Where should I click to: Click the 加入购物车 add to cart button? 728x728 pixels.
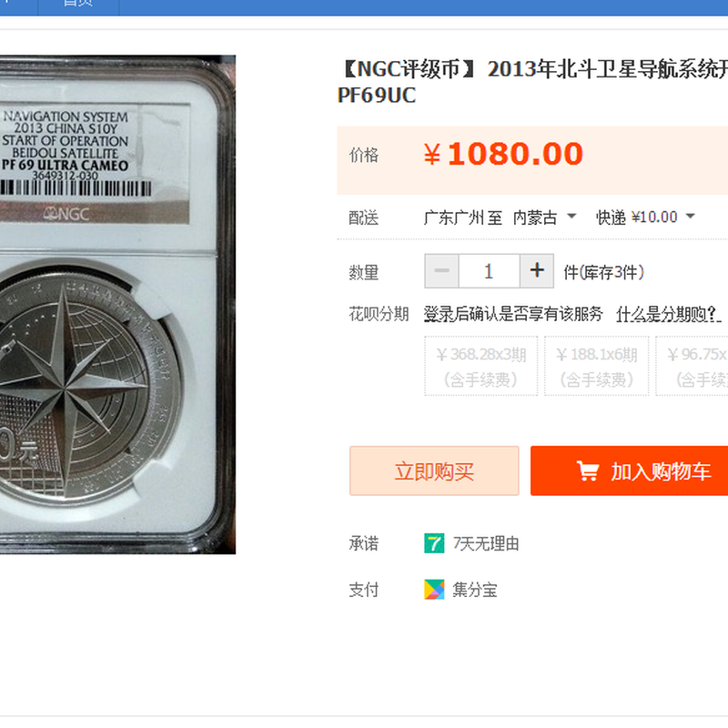pos(629,470)
